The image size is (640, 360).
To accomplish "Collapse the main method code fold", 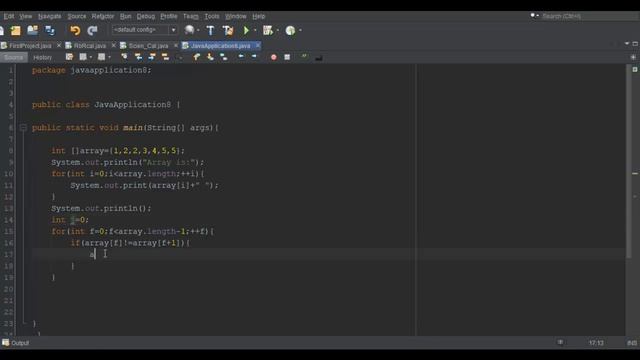I will click(23, 128).
